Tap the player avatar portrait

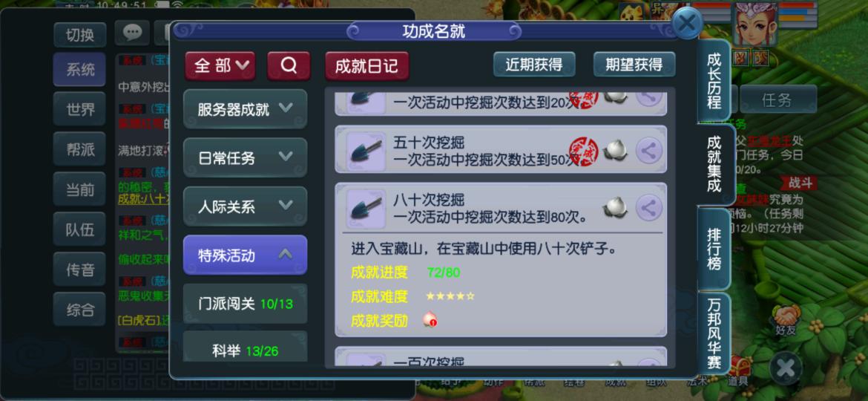coord(755,24)
